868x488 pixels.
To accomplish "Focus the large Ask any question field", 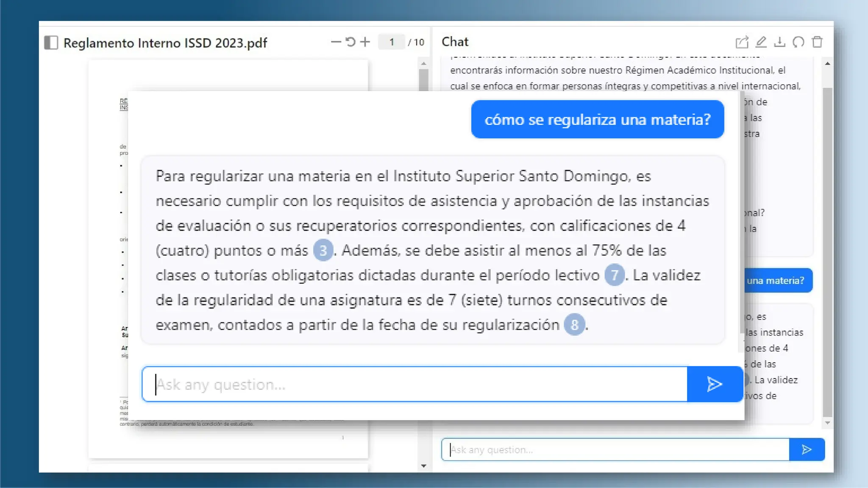I will pos(415,384).
